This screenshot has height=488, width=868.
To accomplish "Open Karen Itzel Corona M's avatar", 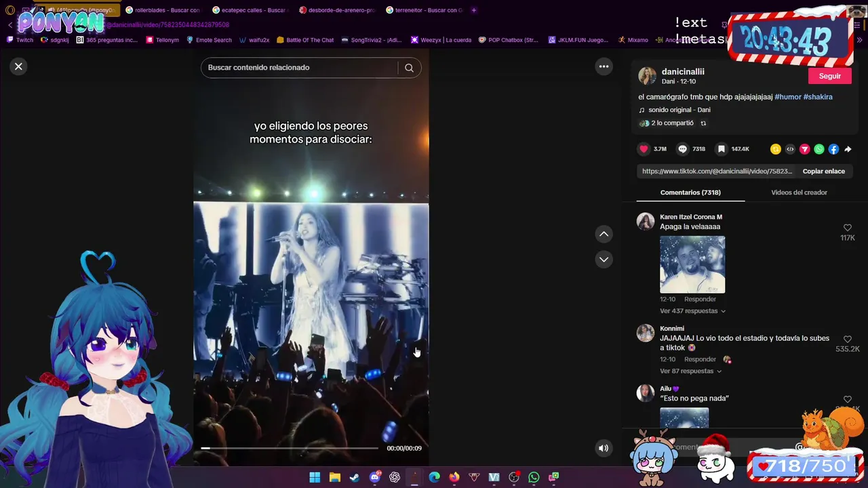I will tap(646, 222).
